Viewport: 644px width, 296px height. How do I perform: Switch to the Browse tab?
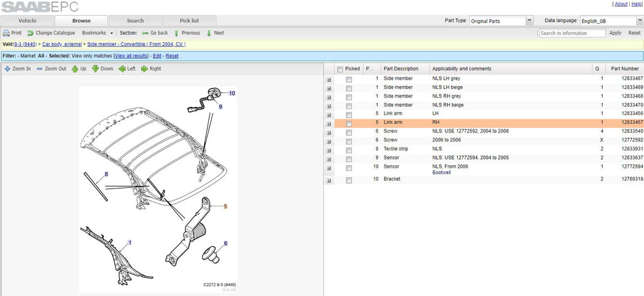pos(81,21)
